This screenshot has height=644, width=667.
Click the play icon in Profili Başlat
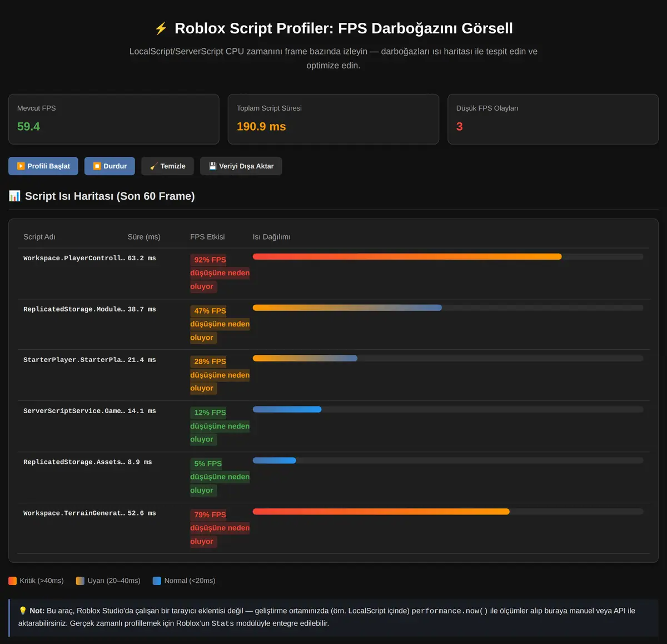point(21,166)
